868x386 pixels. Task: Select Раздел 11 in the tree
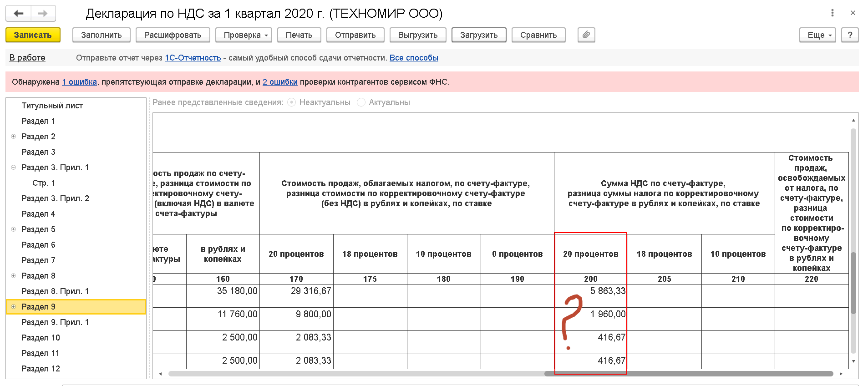41,353
